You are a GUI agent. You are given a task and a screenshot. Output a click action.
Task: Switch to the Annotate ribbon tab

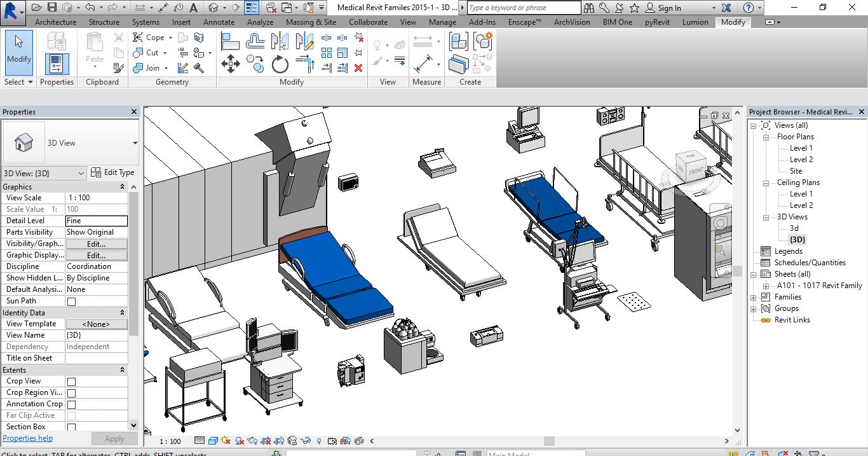coord(219,22)
